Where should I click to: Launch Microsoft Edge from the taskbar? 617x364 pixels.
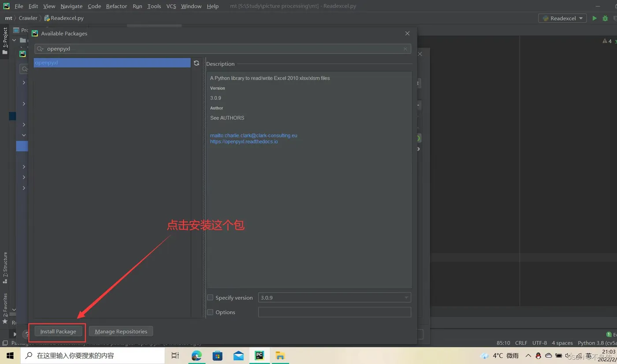(197, 356)
